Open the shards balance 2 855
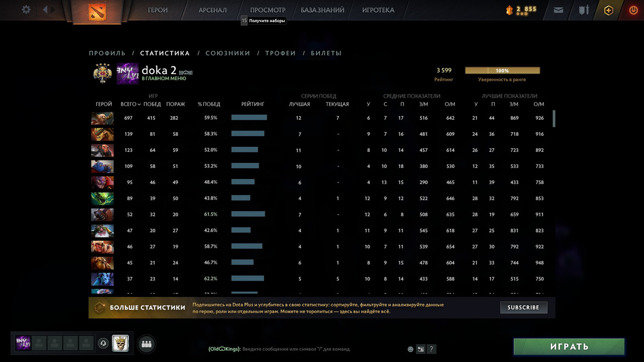Viewport: 644px width, 362px height. (521, 10)
